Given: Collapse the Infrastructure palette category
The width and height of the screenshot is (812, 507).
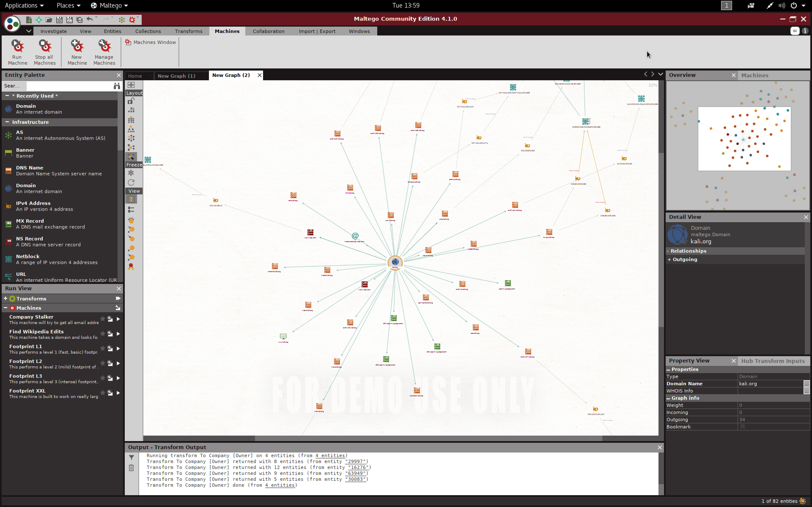Looking at the screenshot, I should (7, 122).
